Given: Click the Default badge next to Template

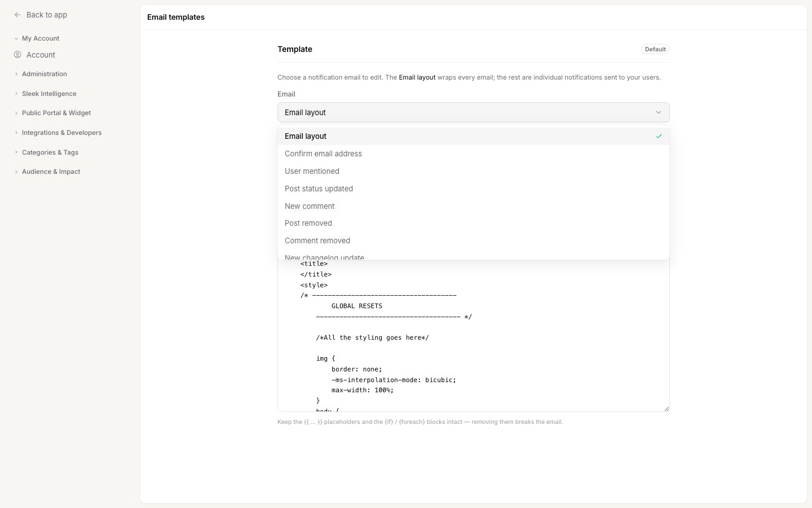Looking at the screenshot, I should [x=655, y=49].
